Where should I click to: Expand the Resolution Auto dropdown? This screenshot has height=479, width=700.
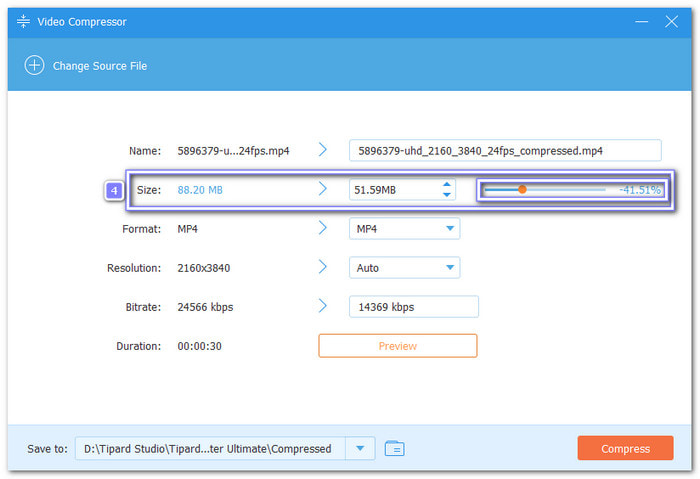[403, 268]
